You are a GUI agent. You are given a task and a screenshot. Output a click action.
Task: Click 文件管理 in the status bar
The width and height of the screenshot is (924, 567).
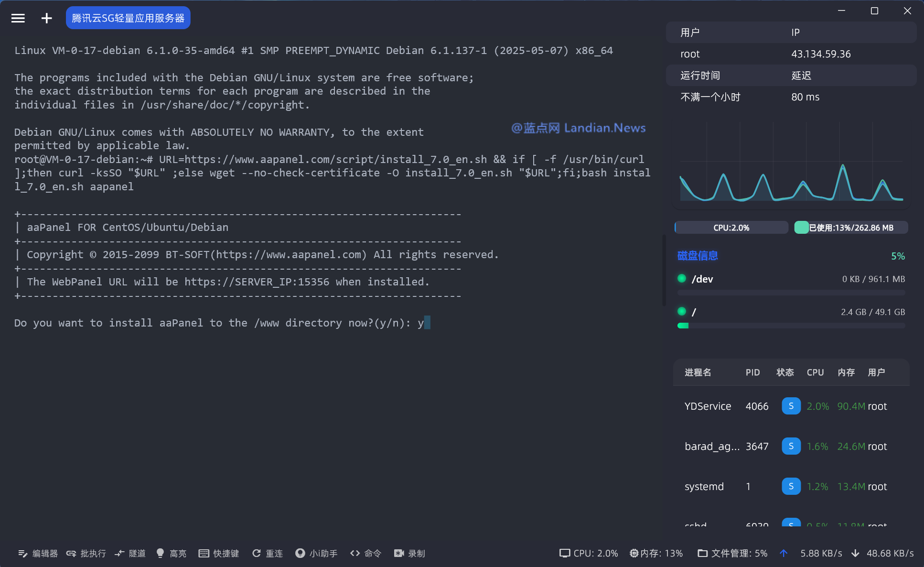pos(732,553)
